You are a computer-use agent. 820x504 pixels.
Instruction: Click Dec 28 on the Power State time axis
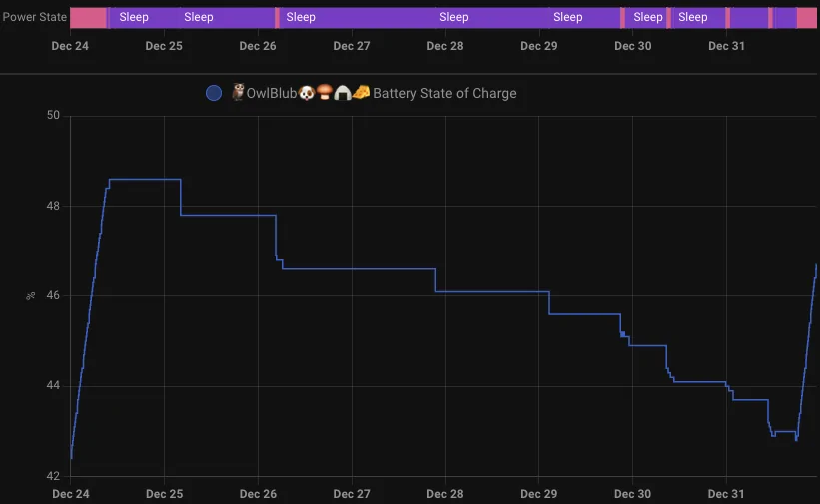click(x=445, y=46)
